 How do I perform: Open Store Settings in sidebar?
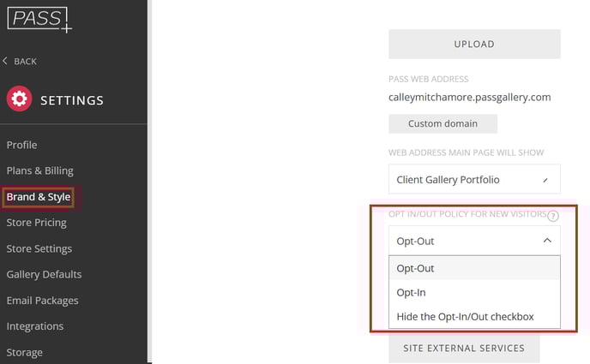pyautogui.click(x=39, y=248)
